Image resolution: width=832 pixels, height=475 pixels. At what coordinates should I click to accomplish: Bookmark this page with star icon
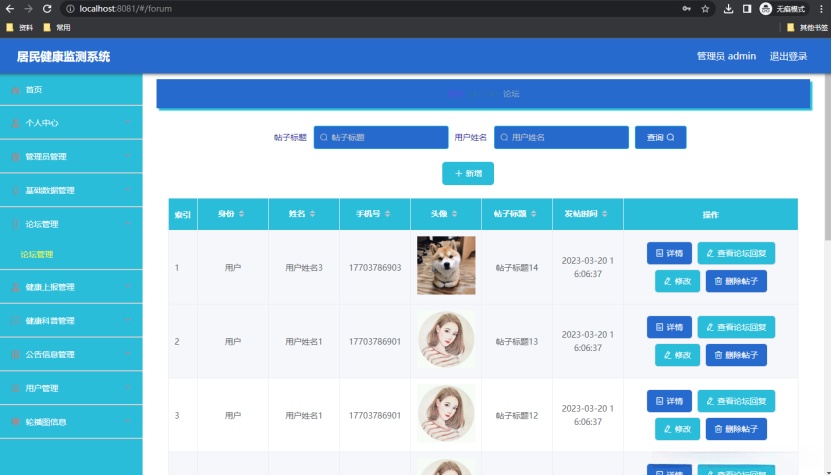(x=705, y=8)
